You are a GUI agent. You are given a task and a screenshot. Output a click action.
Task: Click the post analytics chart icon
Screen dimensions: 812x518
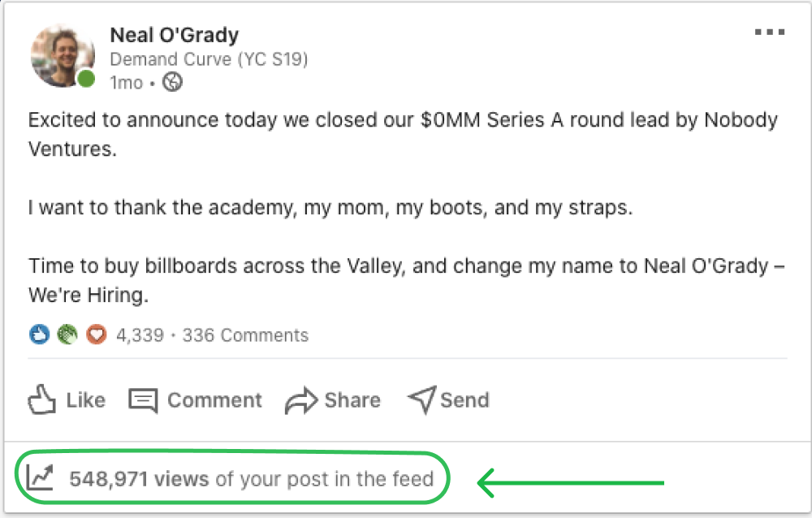tap(40, 477)
